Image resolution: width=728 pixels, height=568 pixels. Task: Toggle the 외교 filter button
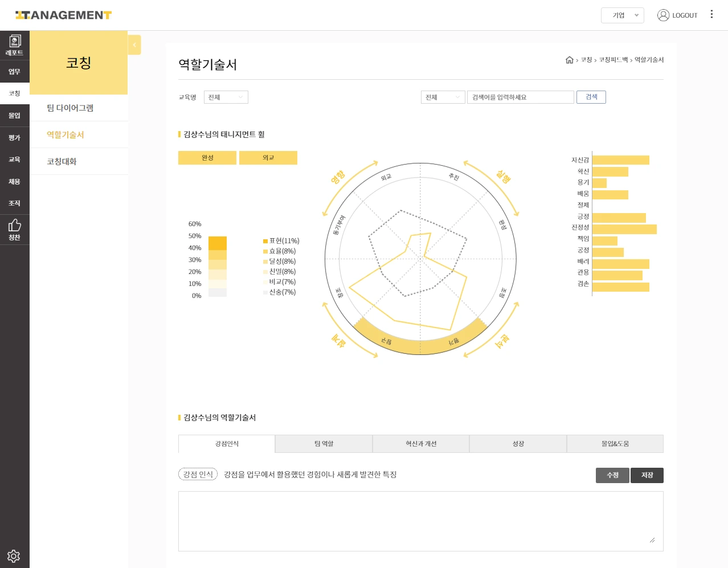[268, 158]
